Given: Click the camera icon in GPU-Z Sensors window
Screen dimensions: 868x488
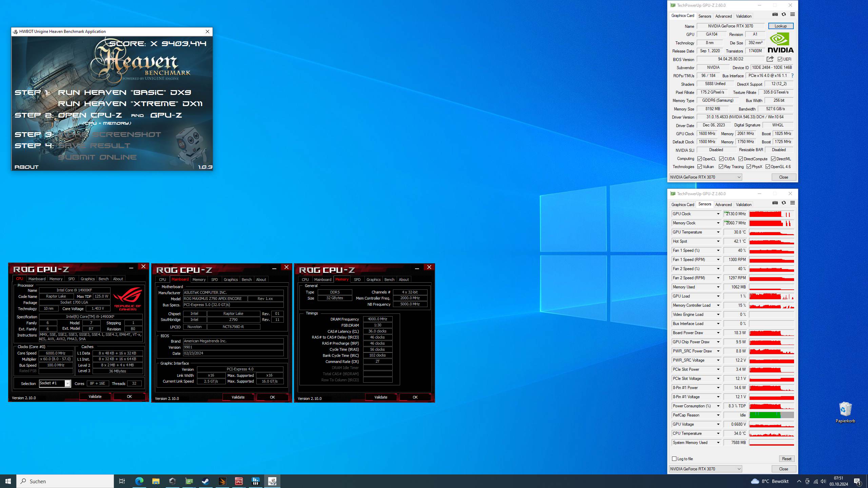Looking at the screenshot, I should pos(775,203).
